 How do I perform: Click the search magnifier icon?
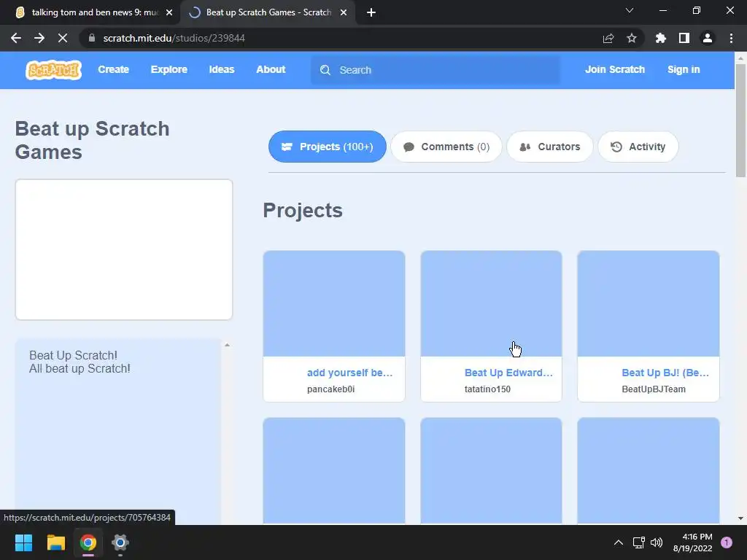coord(325,70)
